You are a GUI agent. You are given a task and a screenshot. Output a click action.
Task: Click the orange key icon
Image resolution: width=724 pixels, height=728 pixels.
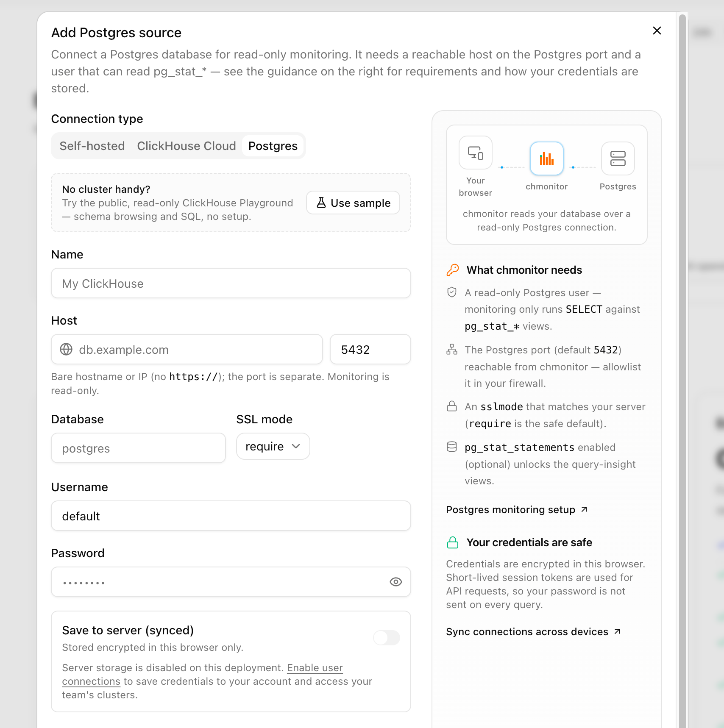(453, 270)
